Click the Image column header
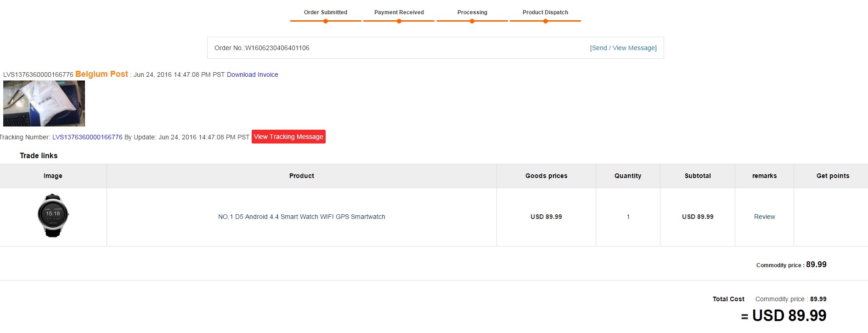Viewport: 868px width, 333px height. [53, 176]
